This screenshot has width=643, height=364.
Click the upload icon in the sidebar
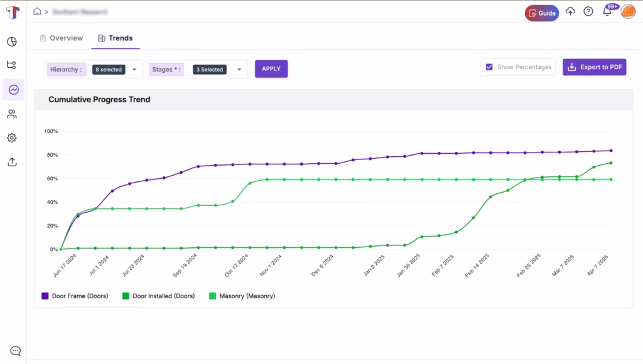pos(13,162)
